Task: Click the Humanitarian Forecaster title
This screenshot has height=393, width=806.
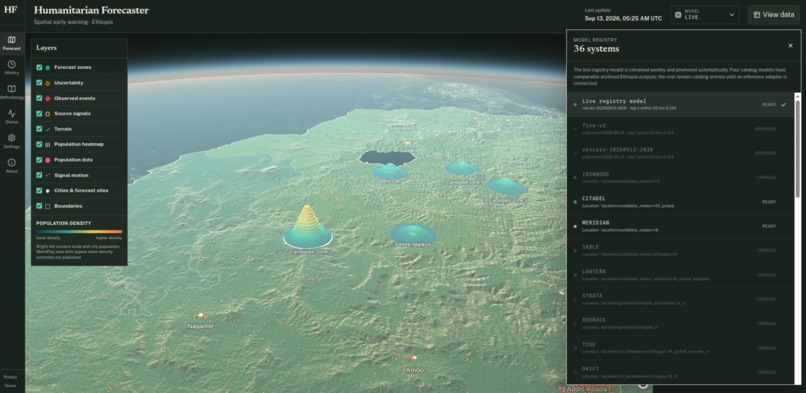Action: coord(91,10)
